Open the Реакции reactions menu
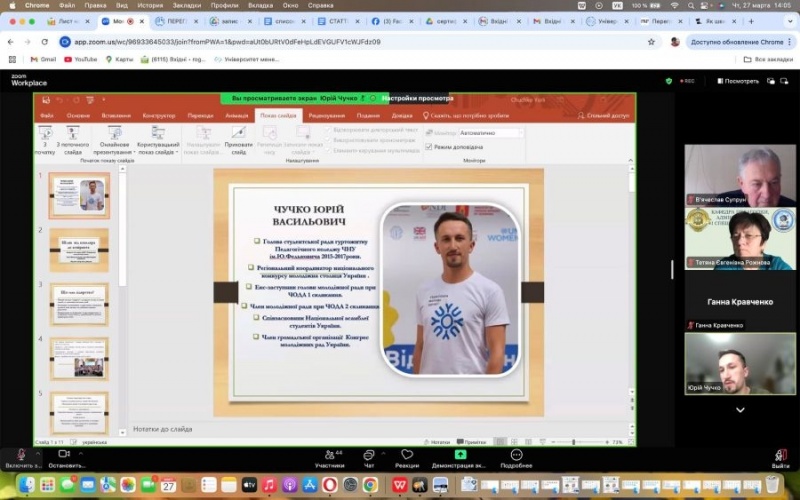The height and width of the screenshot is (500, 800). pos(407,455)
